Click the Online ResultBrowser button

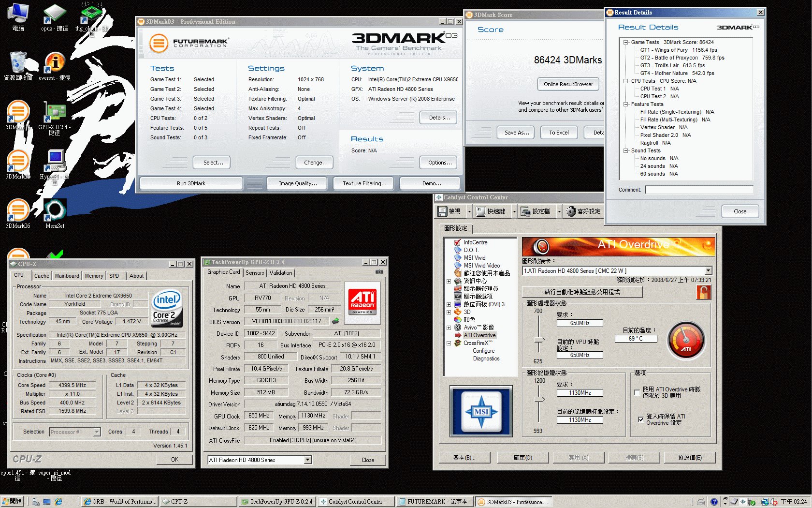click(568, 84)
